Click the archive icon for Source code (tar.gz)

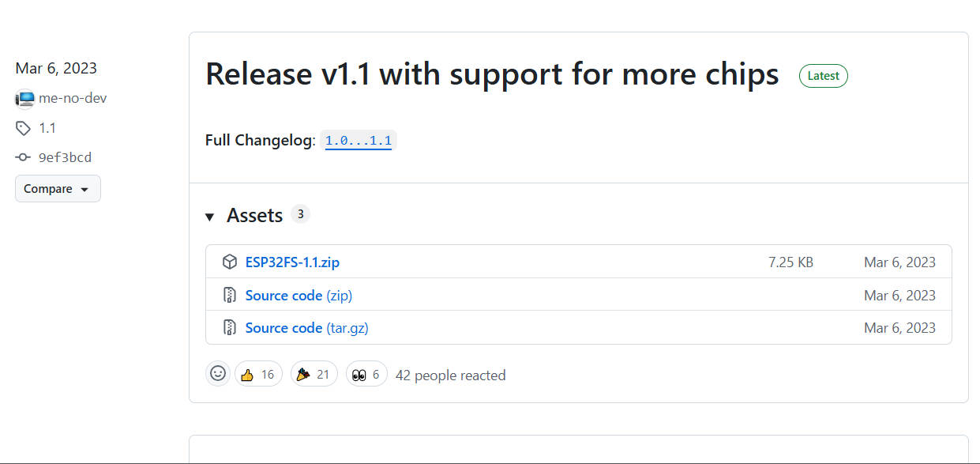[x=230, y=328]
